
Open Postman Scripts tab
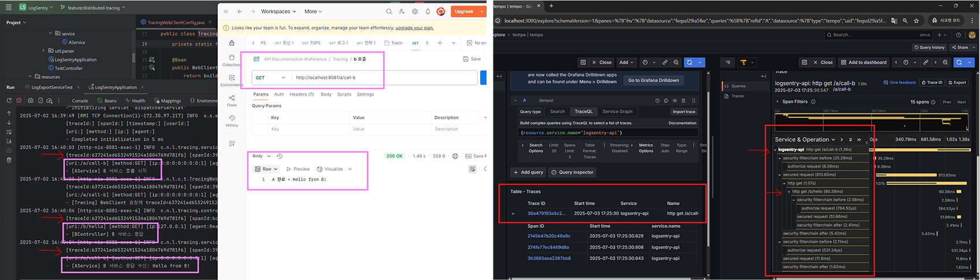[344, 94]
